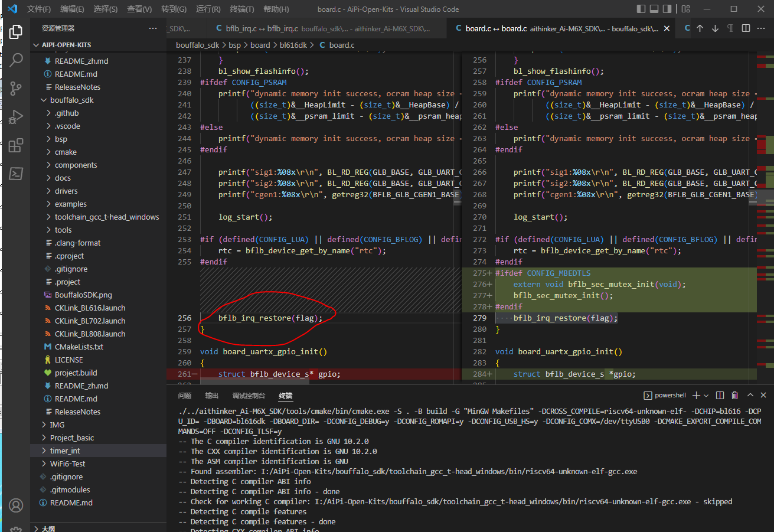Open the 转到(G) menu
Image resolution: width=774 pixels, height=532 pixels.
[x=174, y=9]
